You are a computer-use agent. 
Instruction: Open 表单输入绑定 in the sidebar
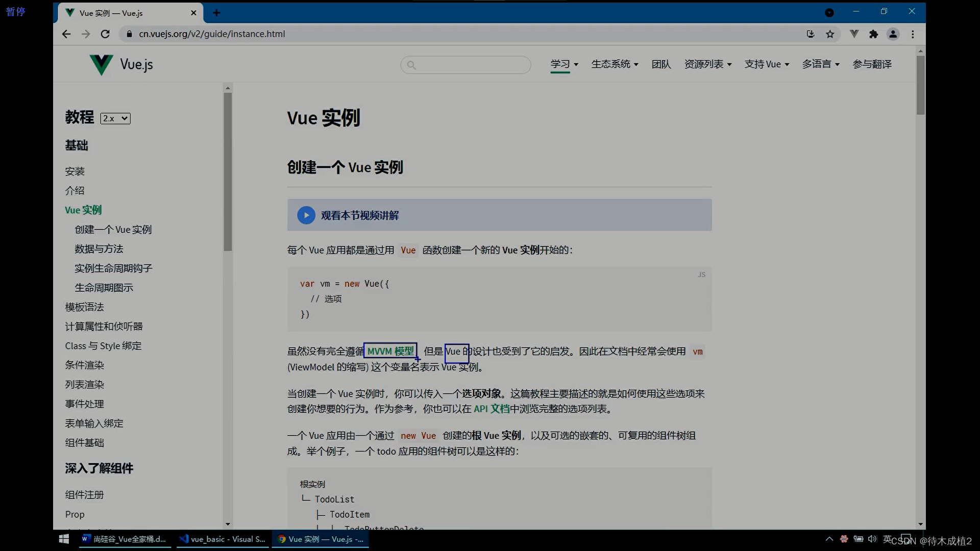point(94,423)
